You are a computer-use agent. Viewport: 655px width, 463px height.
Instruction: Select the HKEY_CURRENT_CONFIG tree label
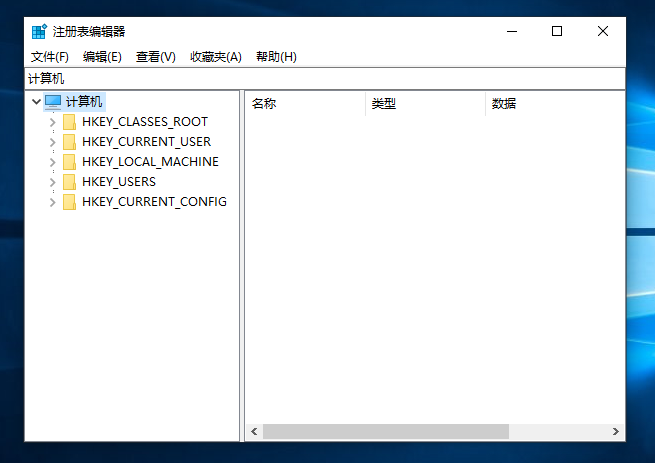click(154, 202)
